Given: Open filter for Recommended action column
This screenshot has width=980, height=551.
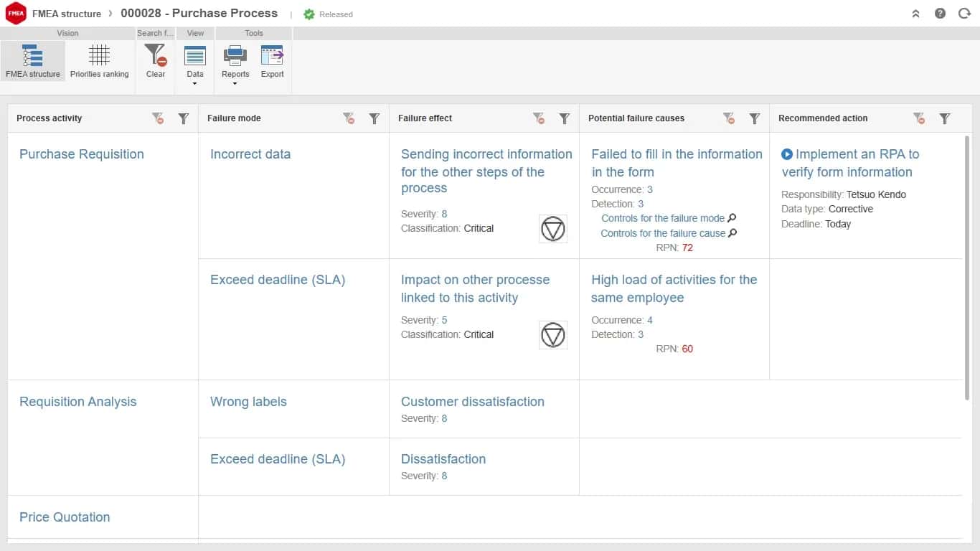Looking at the screenshot, I should (x=945, y=118).
